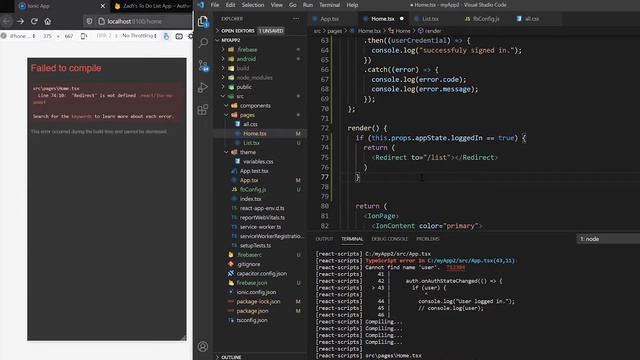Show the DEBUG CONSOLE panel tab
This screenshot has width=640, height=360.
[x=389, y=239]
